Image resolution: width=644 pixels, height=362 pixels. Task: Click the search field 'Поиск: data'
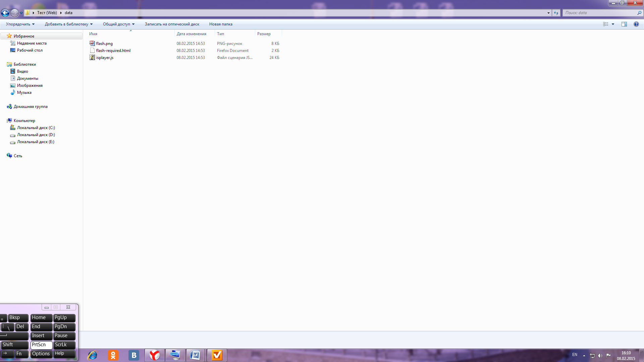[599, 13]
